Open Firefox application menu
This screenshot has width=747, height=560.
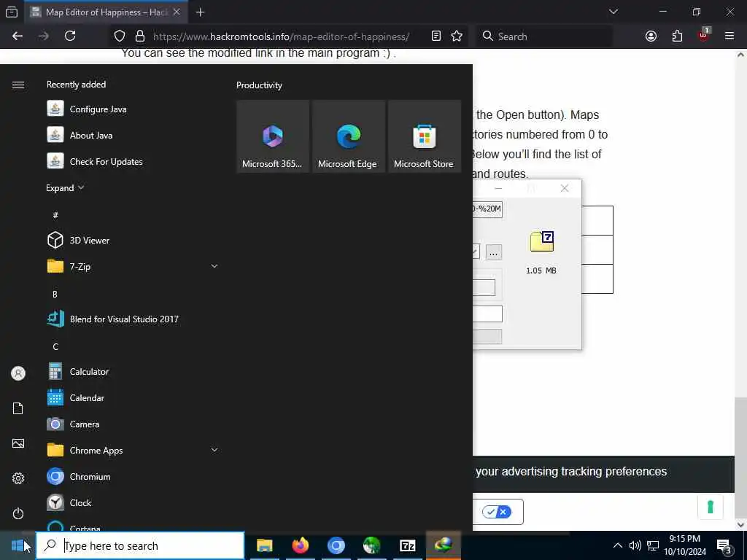(x=729, y=36)
